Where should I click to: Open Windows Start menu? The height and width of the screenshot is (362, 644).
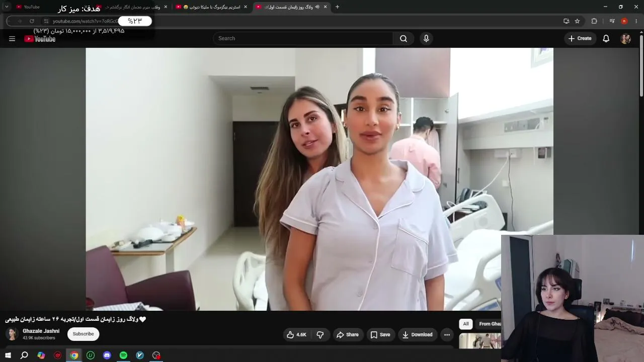8,355
